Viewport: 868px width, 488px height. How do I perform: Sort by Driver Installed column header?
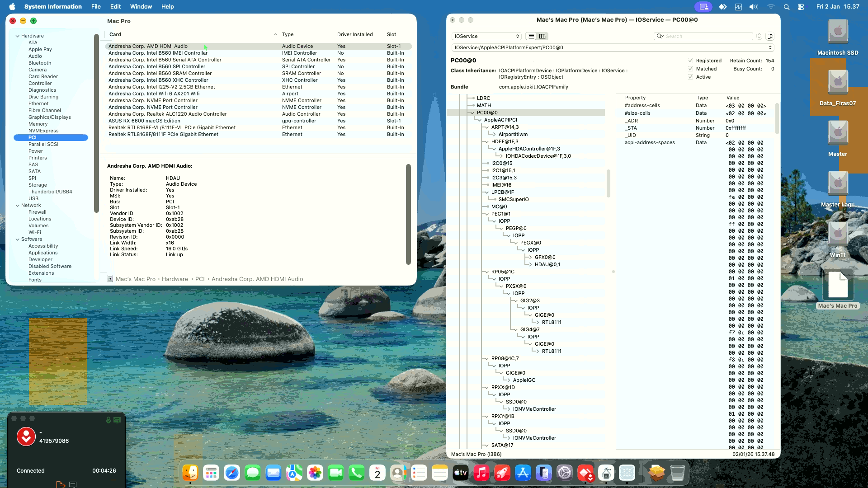coord(355,34)
